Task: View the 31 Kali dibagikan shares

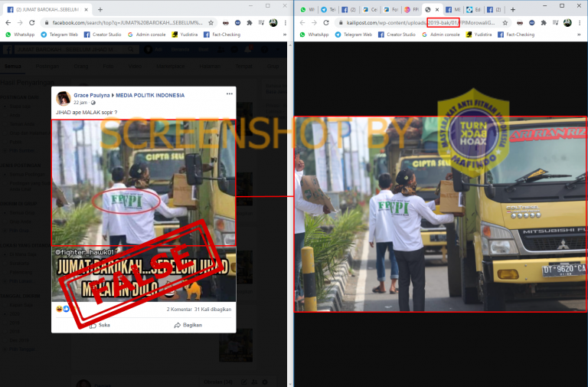Action: 213,310
